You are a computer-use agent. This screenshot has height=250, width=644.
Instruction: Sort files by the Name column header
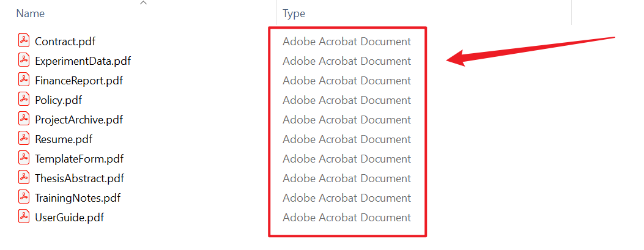tap(30, 13)
